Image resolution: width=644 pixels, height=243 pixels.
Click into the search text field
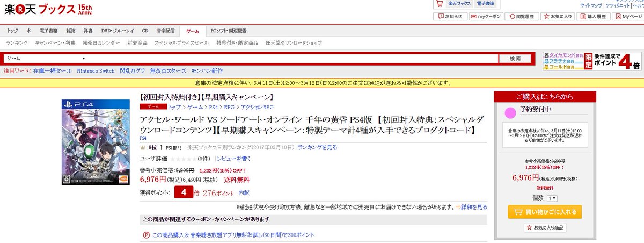[x=292, y=58]
